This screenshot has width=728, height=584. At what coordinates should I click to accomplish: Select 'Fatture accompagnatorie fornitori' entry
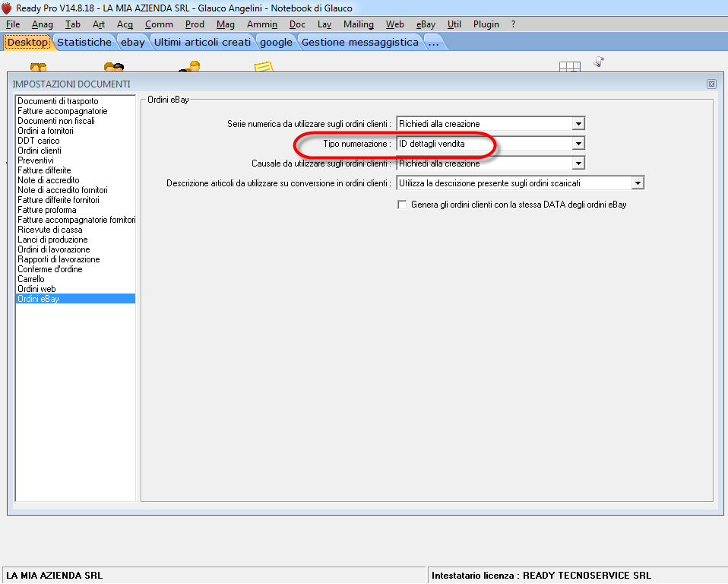tap(76, 220)
